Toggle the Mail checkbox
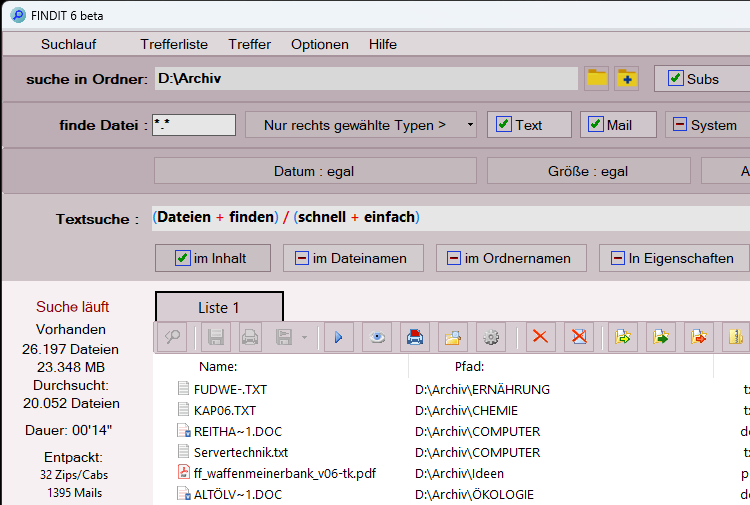The height and width of the screenshot is (505, 750). [596, 125]
